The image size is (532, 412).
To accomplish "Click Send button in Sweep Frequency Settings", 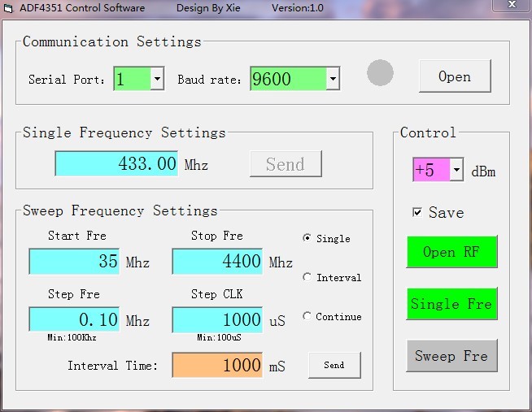I will click(334, 366).
